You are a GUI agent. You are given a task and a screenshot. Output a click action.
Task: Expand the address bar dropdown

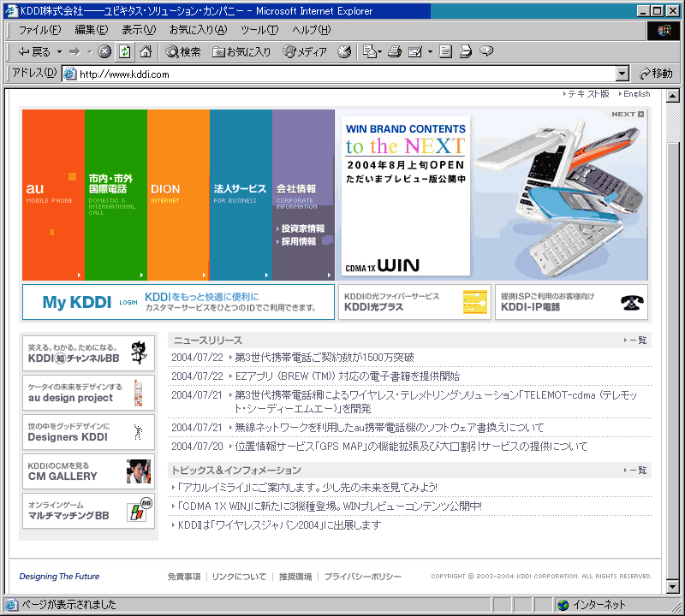(x=622, y=74)
